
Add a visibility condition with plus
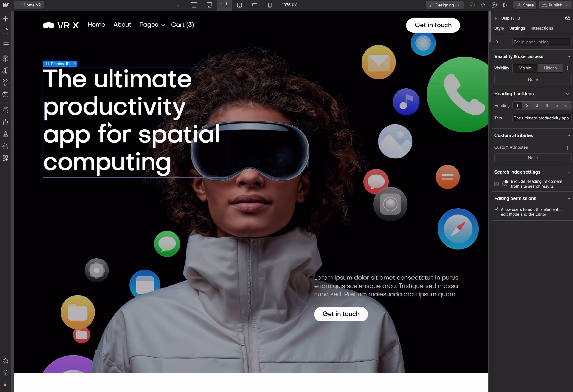click(x=567, y=68)
